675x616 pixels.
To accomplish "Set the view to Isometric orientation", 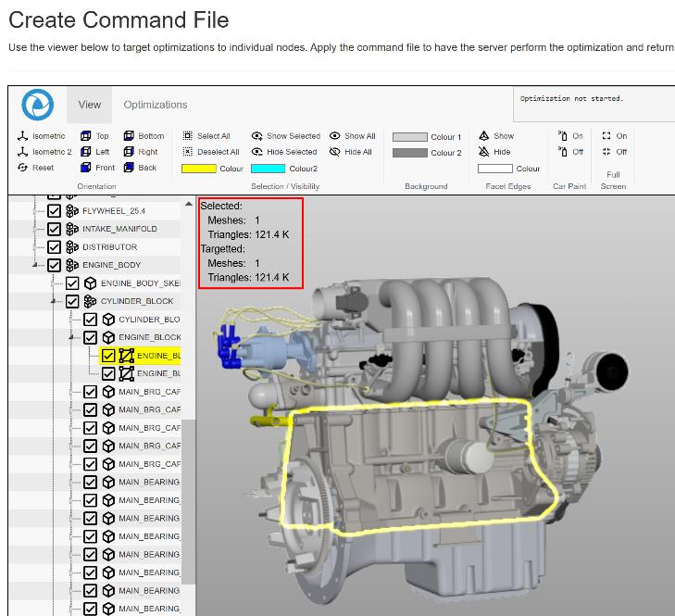I will click(x=42, y=136).
